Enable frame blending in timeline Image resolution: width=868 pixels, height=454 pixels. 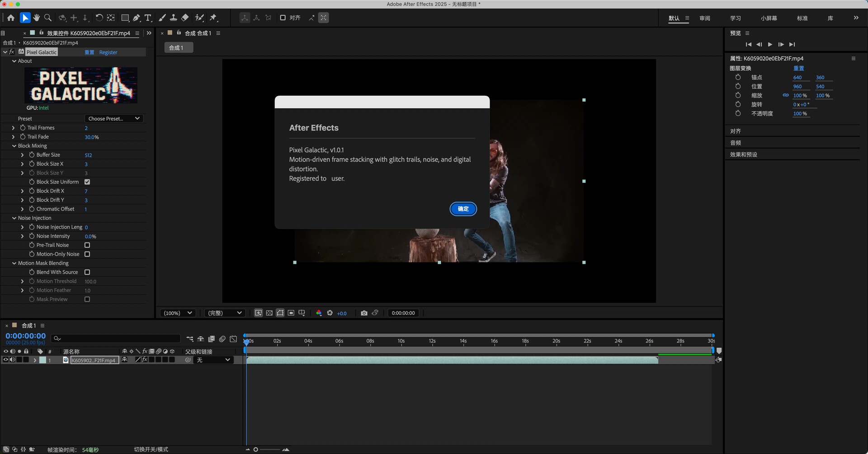point(212,339)
